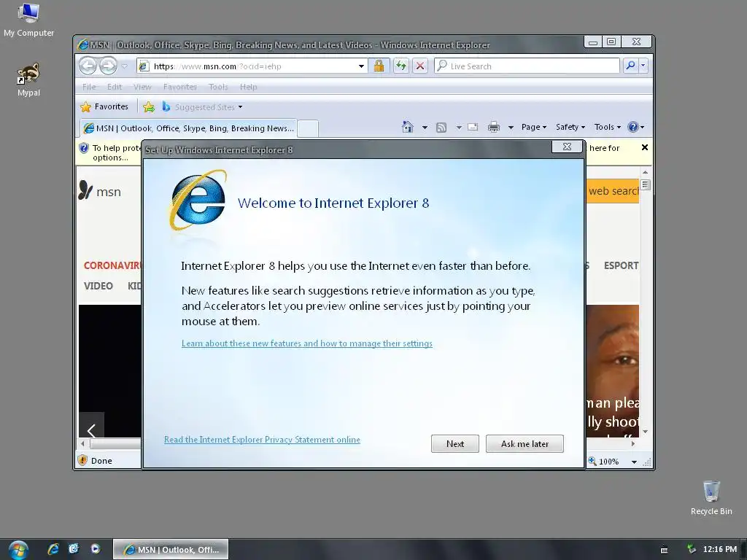Image resolution: width=747 pixels, height=560 pixels.
Task: Click the Windows Start orb
Action: coord(18,550)
